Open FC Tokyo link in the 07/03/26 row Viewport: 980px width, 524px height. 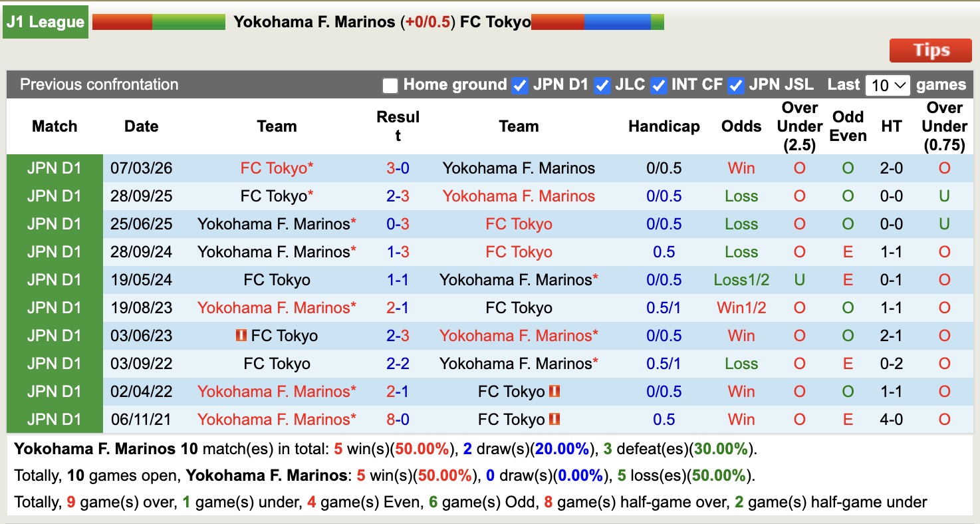(x=277, y=168)
